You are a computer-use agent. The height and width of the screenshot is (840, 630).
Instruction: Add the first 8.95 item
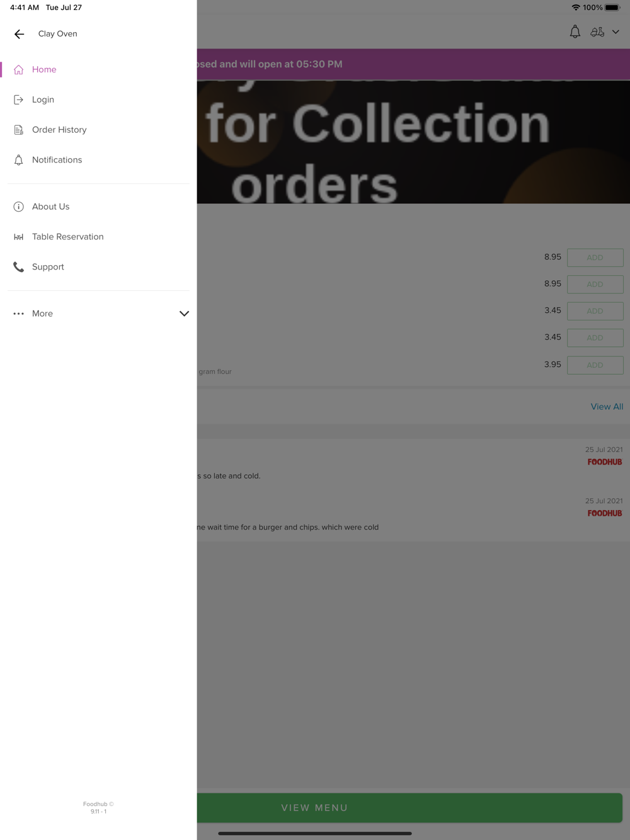595,258
